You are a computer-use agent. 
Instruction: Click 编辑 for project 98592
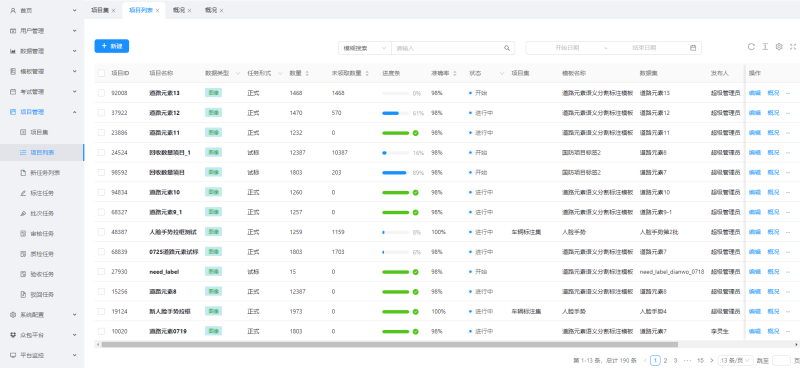point(755,173)
